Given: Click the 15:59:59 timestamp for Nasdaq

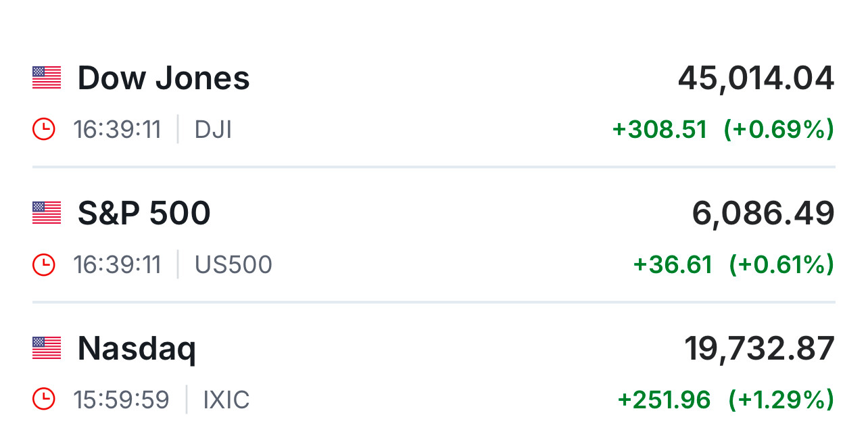Looking at the screenshot, I should tap(121, 400).
